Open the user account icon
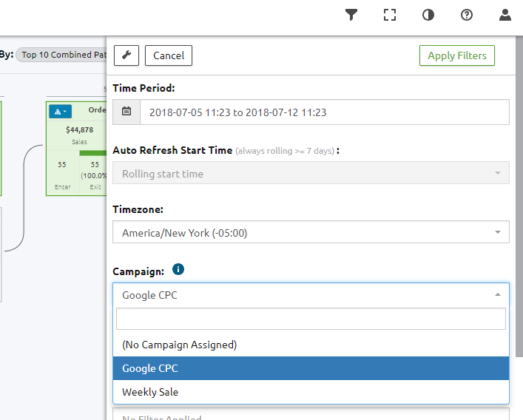The image size is (523, 420). pyautogui.click(x=505, y=15)
